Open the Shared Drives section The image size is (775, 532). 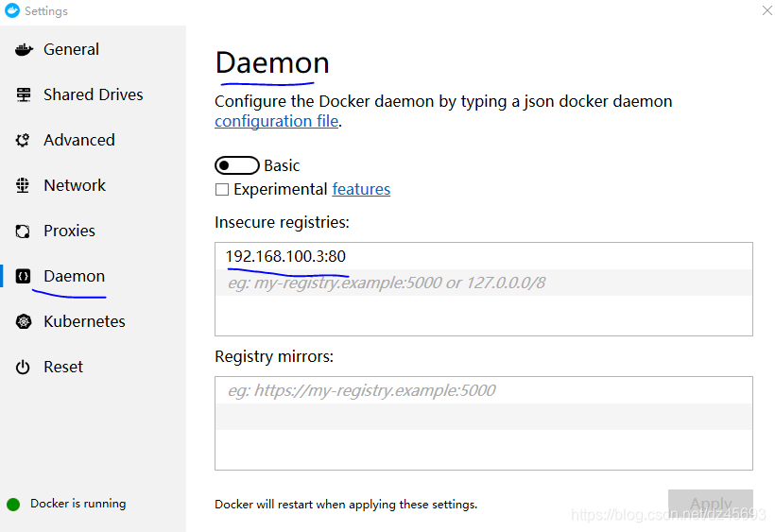coord(93,94)
